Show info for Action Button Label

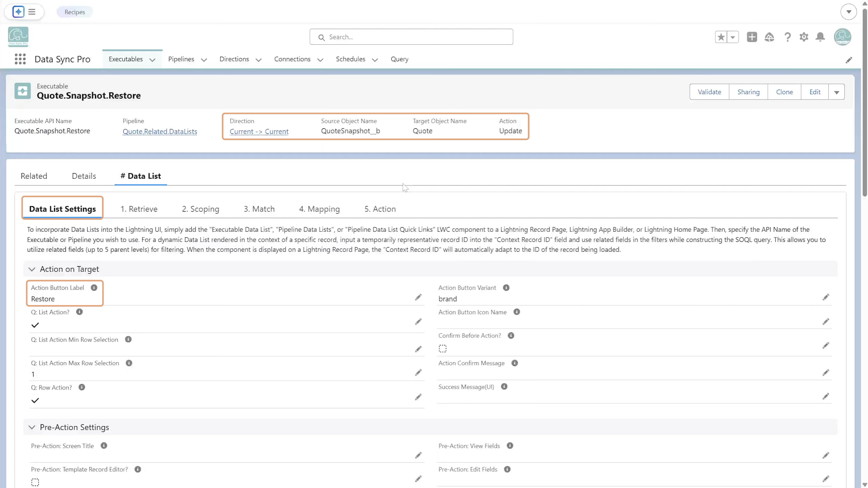tap(94, 288)
